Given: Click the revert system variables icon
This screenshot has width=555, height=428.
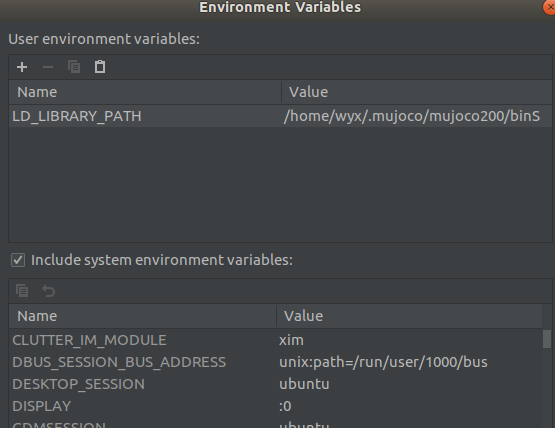Looking at the screenshot, I should click(x=48, y=291).
